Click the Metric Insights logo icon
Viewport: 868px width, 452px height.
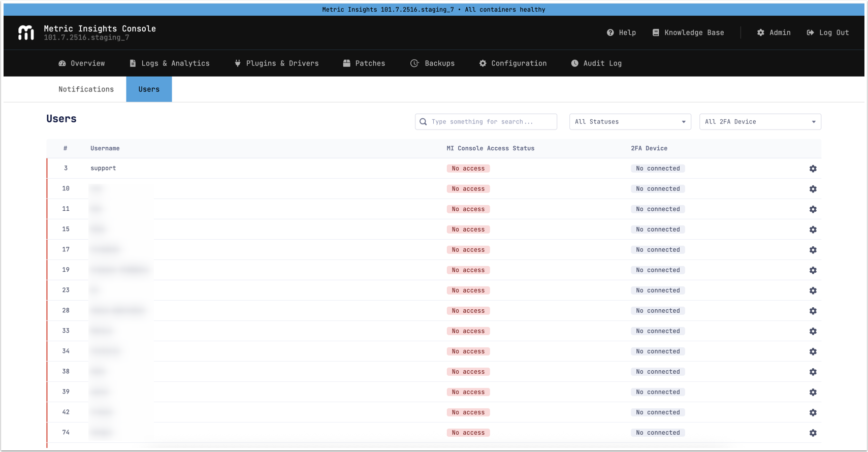(26, 33)
